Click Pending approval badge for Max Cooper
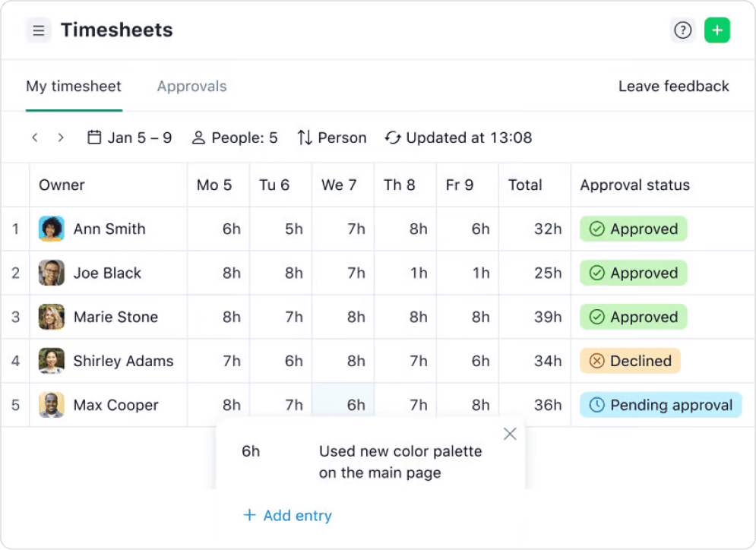This screenshot has width=756, height=550. [x=660, y=405]
